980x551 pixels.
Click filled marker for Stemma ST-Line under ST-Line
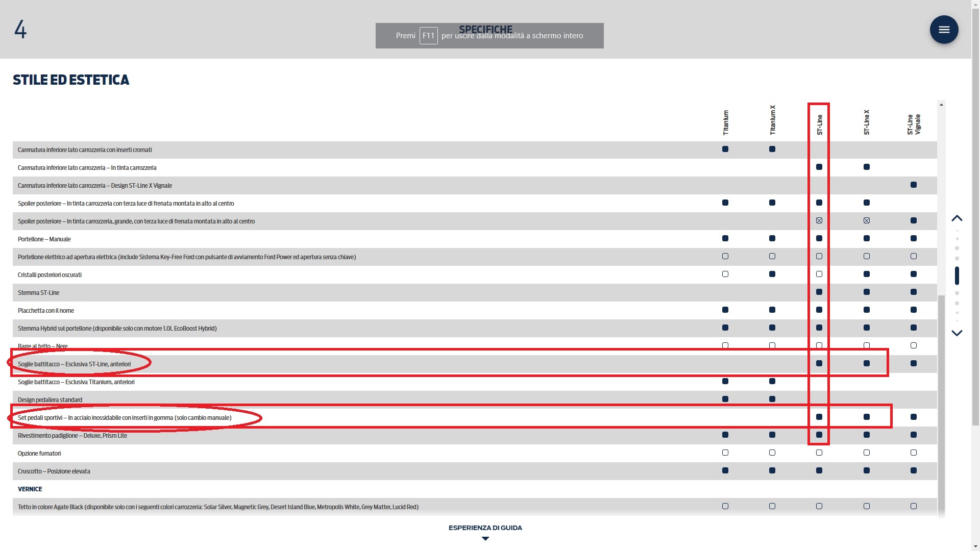click(819, 292)
